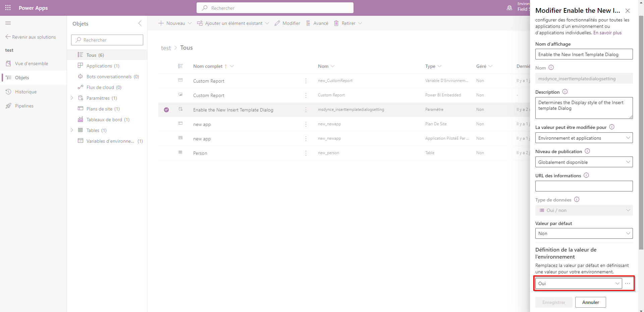
Task: Click the top global Rechercher search bar
Action: coord(275,8)
